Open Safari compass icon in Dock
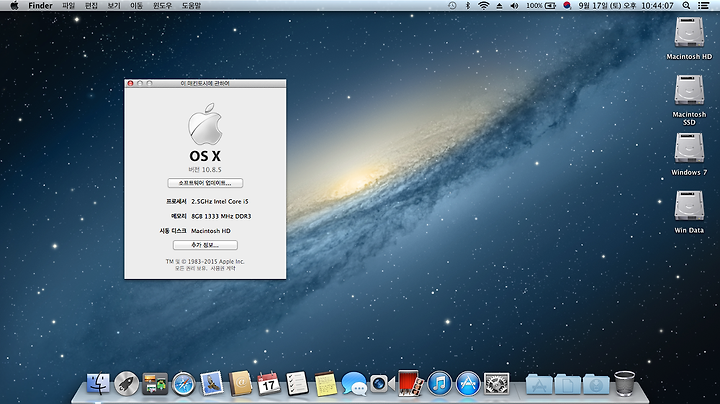Screen dimensions: 720x404 click(x=183, y=384)
